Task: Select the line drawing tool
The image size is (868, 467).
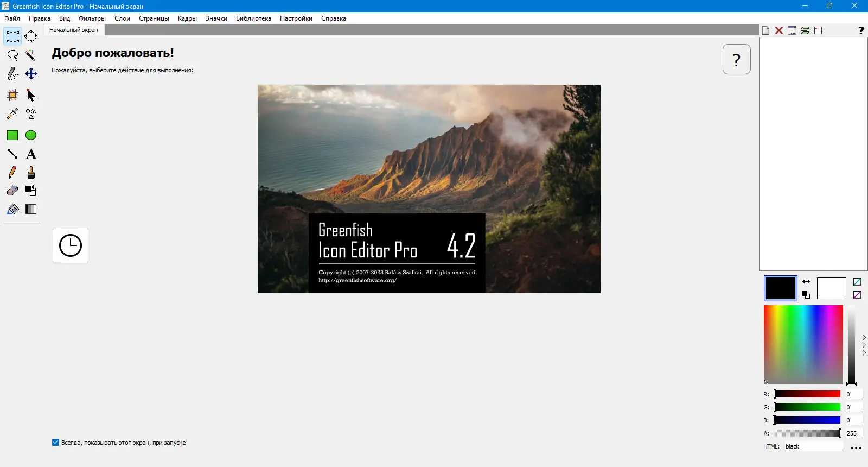Action: click(12, 154)
